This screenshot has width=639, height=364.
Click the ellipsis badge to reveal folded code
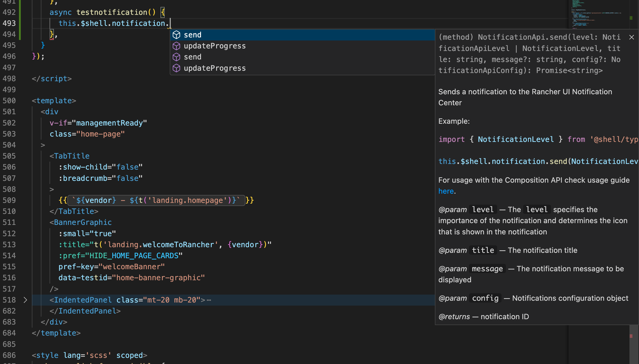point(209,300)
